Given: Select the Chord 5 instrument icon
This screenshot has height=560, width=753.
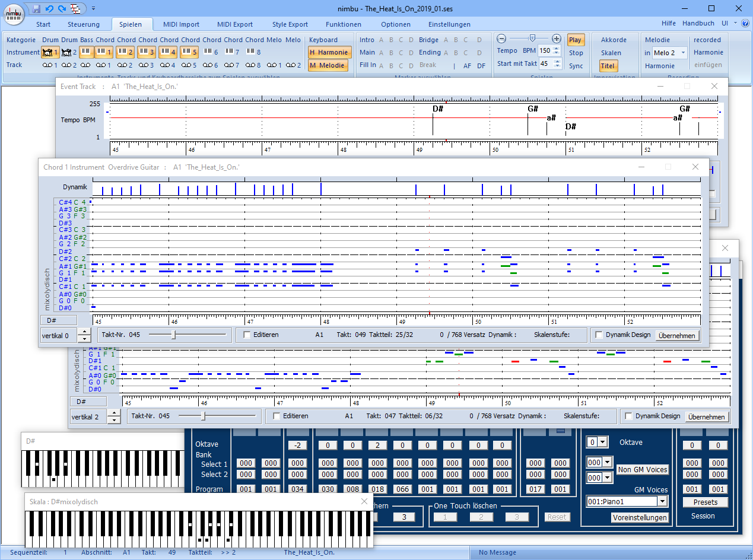Looking at the screenshot, I should tap(190, 52).
